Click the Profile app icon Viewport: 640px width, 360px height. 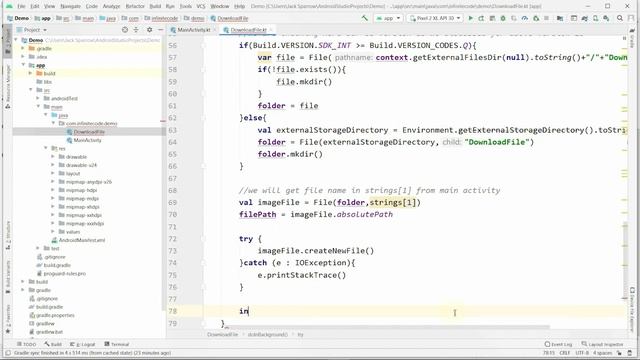[x=524, y=18]
